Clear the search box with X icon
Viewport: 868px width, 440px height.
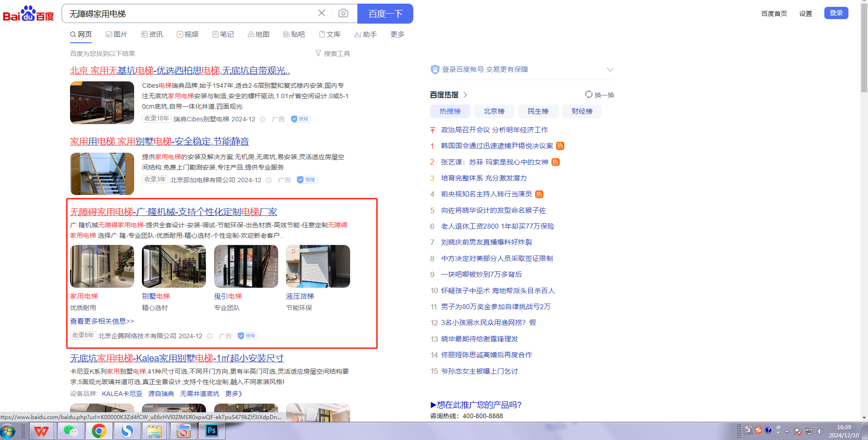pos(321,13)
